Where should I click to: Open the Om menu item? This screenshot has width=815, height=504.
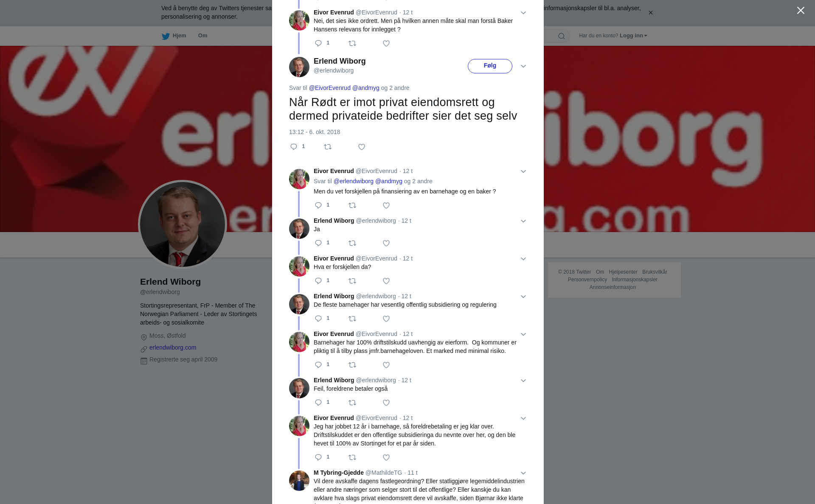[202, 36]
